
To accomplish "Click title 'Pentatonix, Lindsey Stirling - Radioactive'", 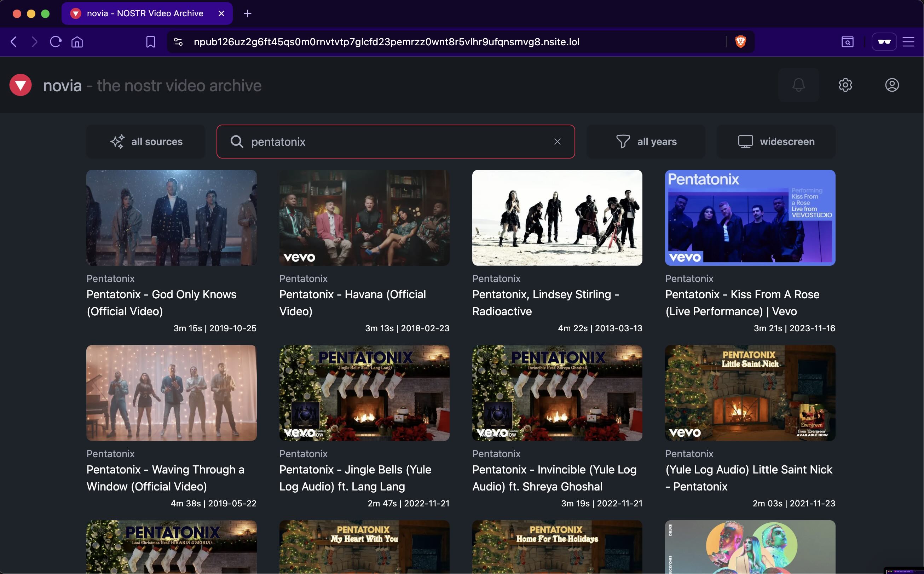I will click(x=546, y=303).
